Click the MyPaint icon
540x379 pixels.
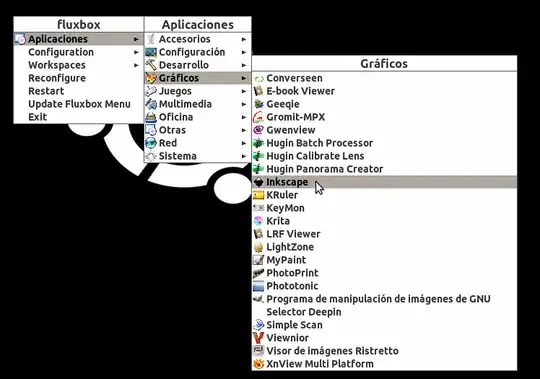(x=258, y=260)
